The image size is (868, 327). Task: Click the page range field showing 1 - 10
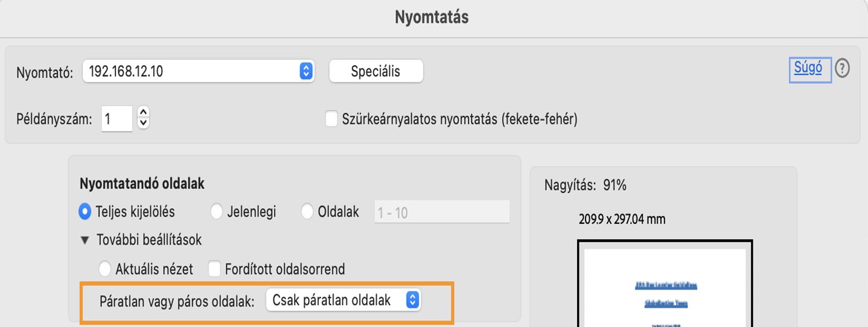tap(441, 212)
